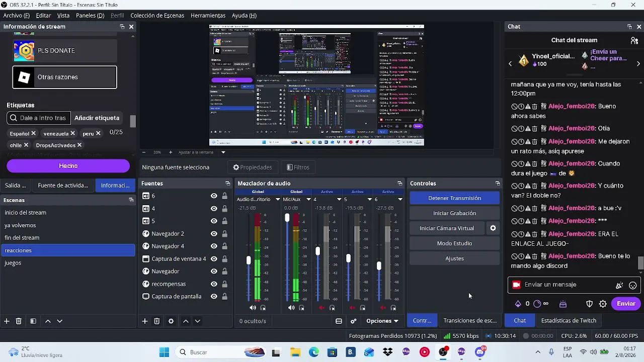Undock the Controles panel
Image resolution: width=644 pixels, height=362 pixels.
point(498,184)
